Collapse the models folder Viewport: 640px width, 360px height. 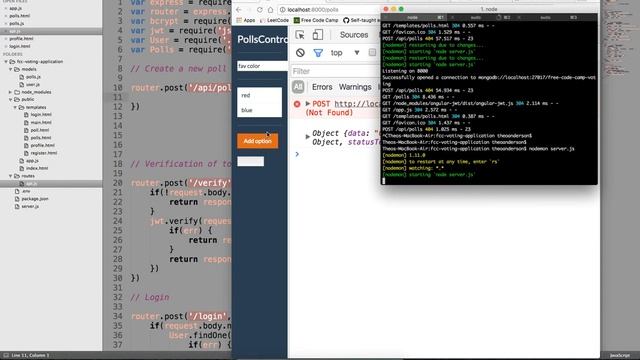tap(11, 69)
